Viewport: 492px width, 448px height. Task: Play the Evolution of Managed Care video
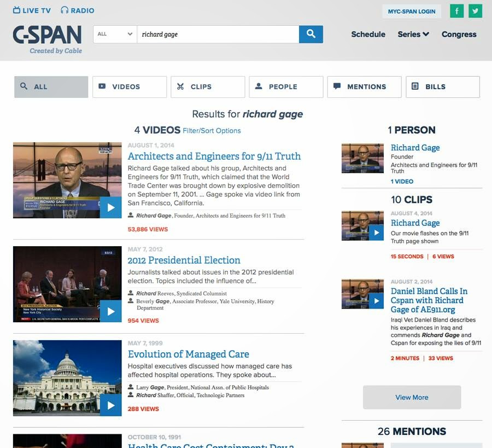coord(111,405)
